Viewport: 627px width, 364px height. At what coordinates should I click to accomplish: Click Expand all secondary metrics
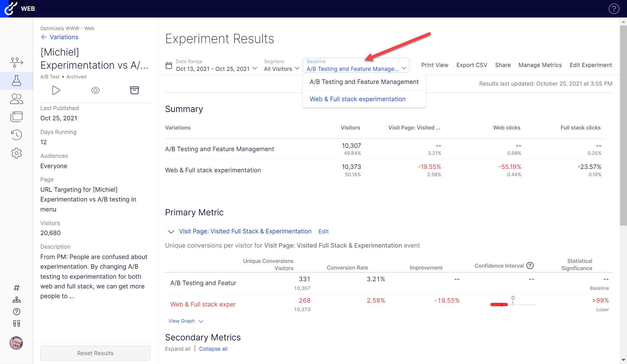tap(178, 349)
